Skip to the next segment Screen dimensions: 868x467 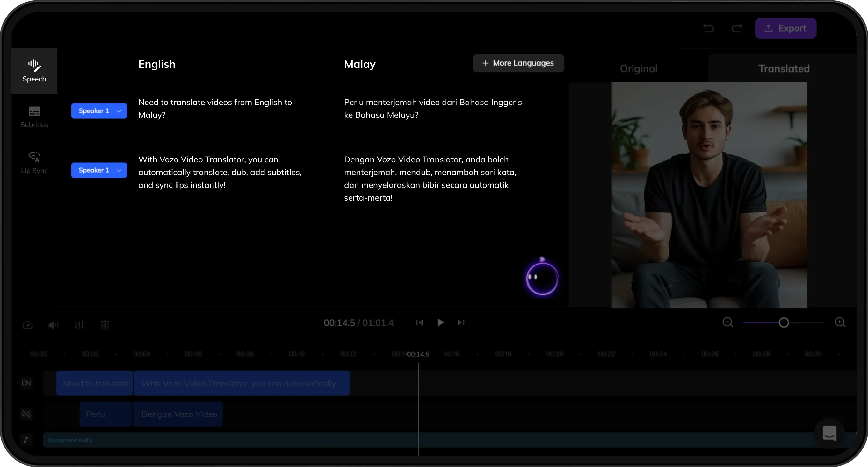461,322
